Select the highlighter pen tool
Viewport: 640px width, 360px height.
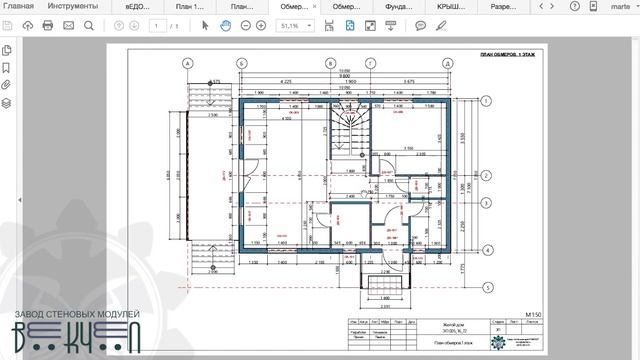tap(441, 26)
